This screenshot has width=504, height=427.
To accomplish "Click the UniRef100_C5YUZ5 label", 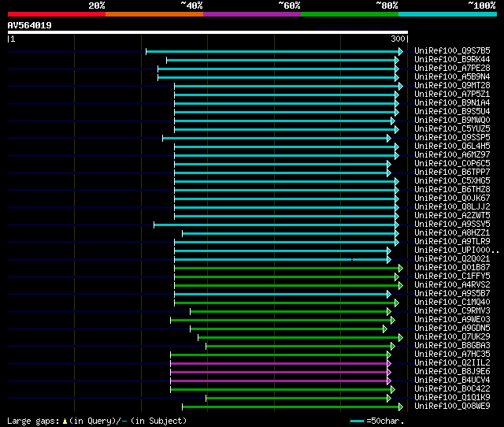I will 452,129.
